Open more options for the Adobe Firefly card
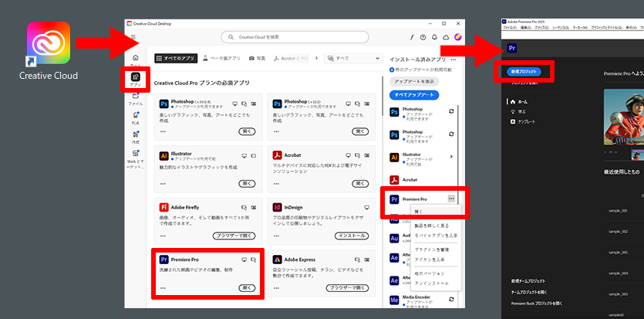Viewport: 644px width, 319px height. tap(163, 236)
